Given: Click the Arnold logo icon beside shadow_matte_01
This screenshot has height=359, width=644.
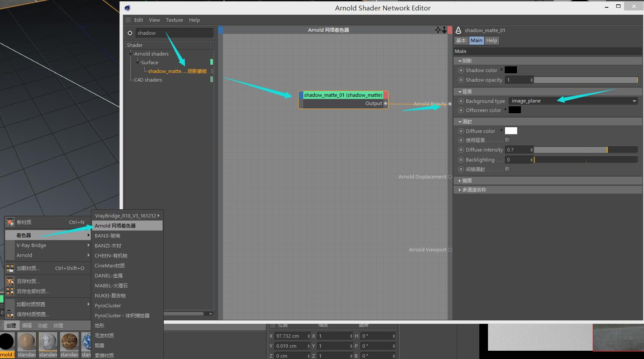Looking at the screenshot, I should pyautogui.click(x=458, y=30).
